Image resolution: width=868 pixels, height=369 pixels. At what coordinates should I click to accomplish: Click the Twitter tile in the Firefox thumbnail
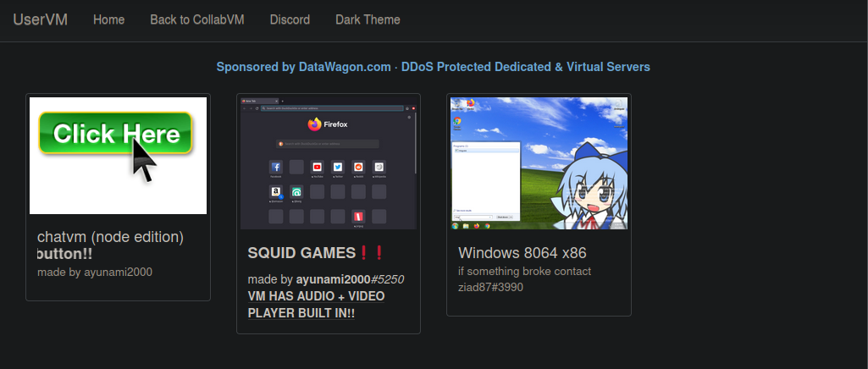[338, 168]
